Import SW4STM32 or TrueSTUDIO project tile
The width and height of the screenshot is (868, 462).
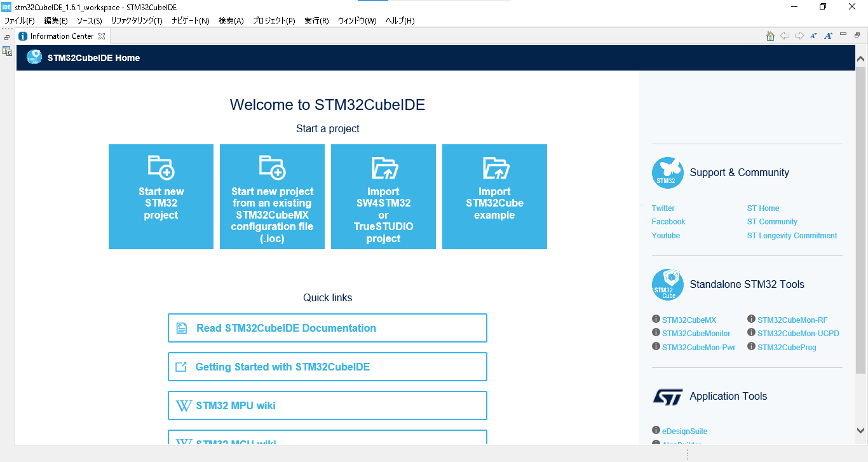click(383, 196)
